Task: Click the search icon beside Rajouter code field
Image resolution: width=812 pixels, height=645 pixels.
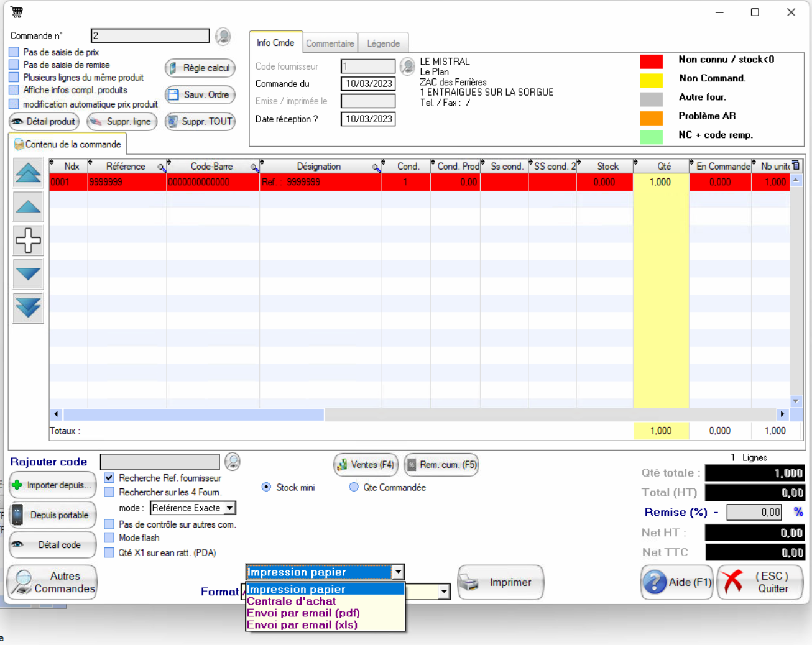Action: (x=233, y=462)
